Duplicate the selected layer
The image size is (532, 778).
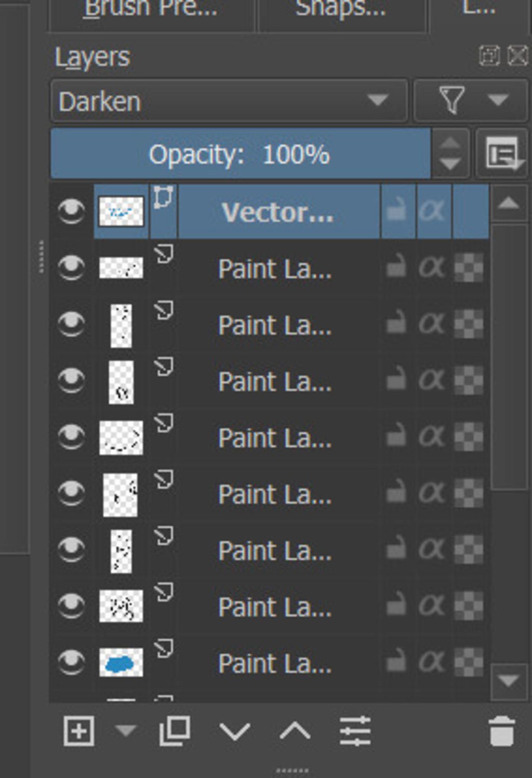tap(174, 731)
